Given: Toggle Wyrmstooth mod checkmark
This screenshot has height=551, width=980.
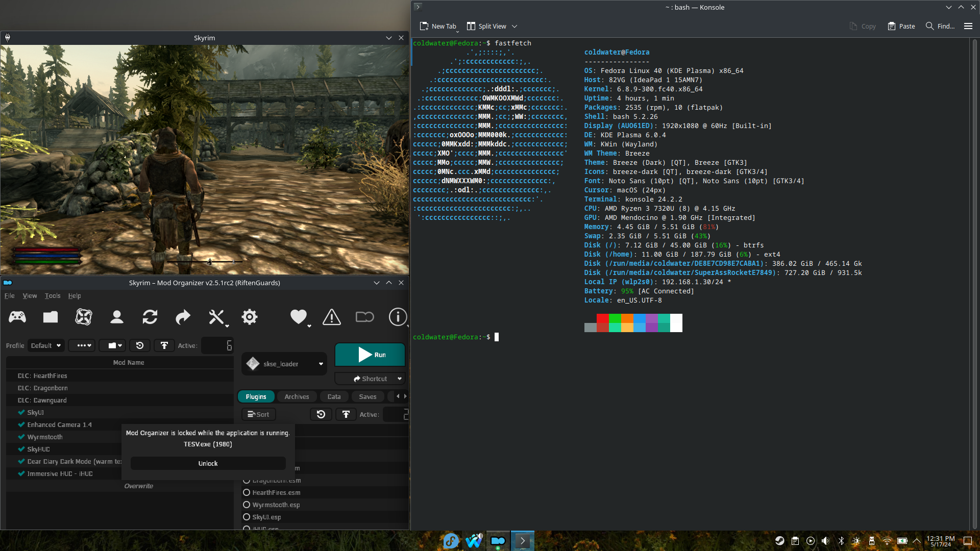Looking at the screenshot, I should [x=21, y=437].
